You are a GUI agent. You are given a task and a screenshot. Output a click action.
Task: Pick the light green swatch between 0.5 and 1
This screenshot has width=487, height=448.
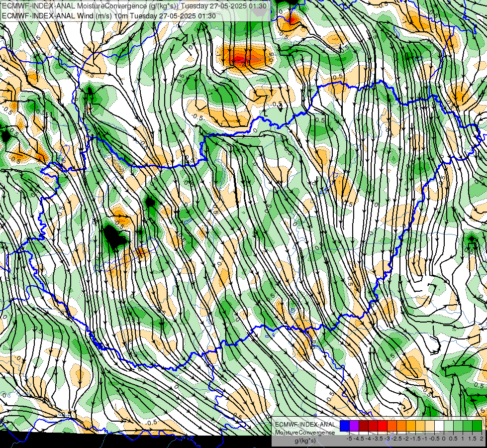click(x=458, y=426)
